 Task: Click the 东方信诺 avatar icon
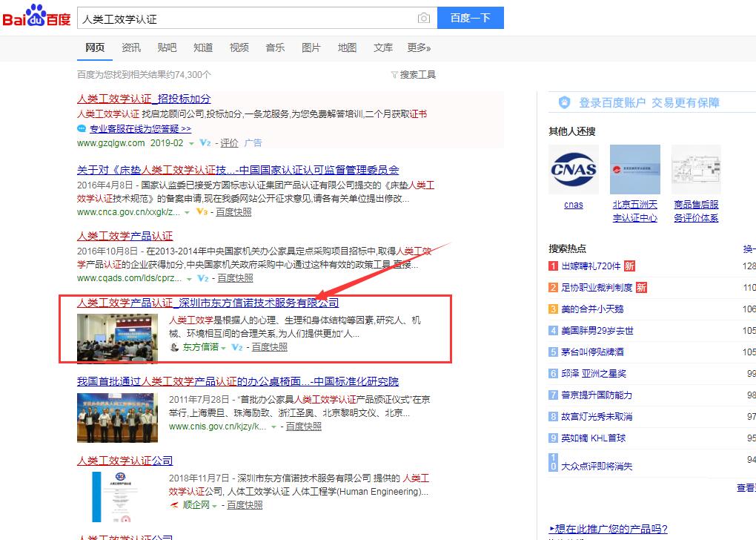click(x=174, y=347)
